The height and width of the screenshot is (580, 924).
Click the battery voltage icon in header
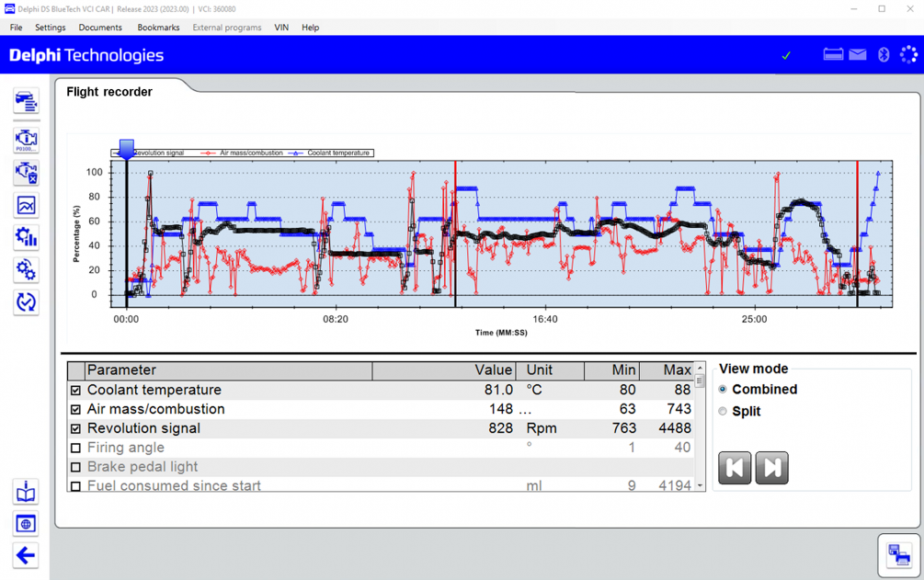833,55
